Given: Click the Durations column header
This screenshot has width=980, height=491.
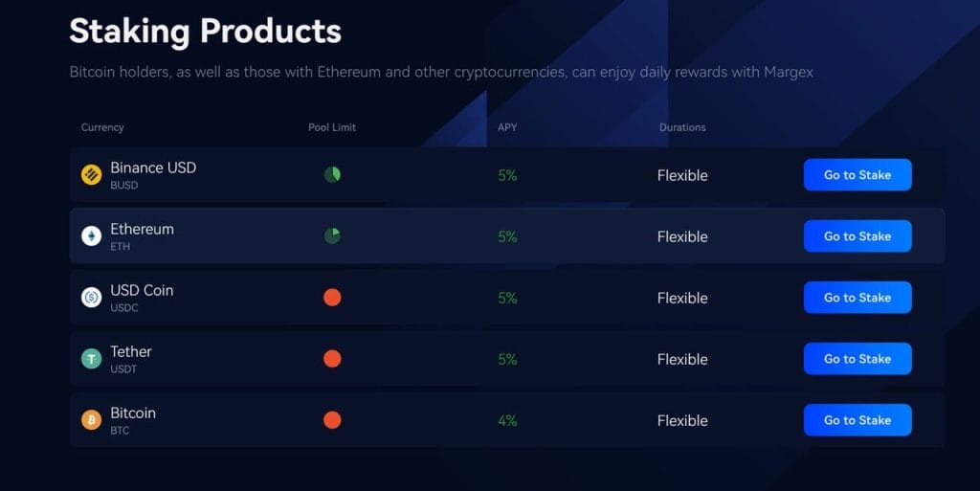Looking at the screenshot, I should [x=682, y=127].
